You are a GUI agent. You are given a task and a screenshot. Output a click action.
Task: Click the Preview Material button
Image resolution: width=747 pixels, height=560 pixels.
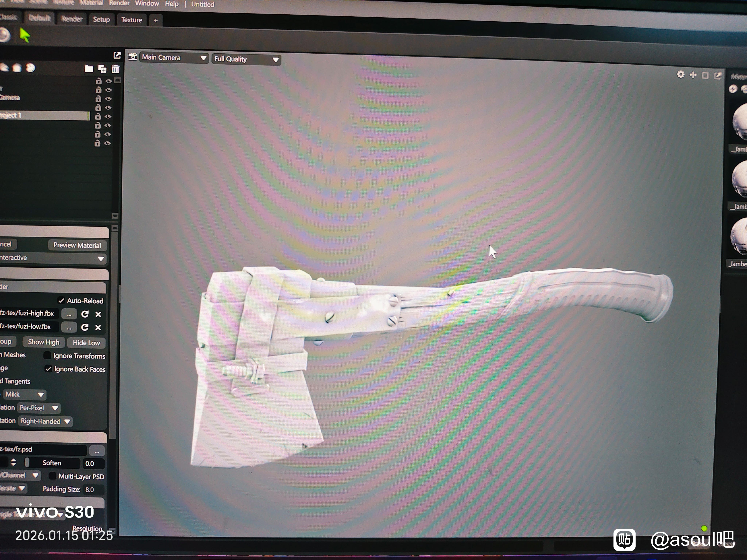pos(77,245)
